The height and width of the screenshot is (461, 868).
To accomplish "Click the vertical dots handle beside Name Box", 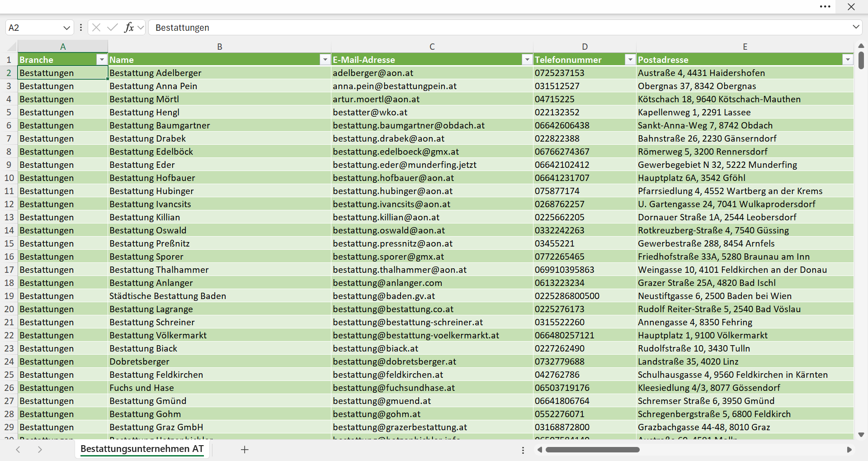I will coord(81,28).
